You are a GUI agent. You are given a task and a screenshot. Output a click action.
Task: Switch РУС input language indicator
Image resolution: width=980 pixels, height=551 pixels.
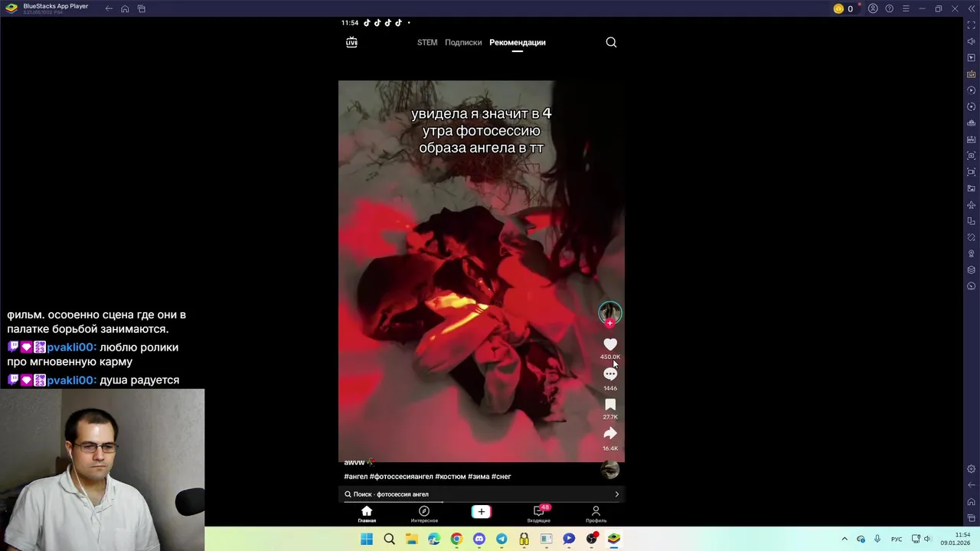click(897, 539)
